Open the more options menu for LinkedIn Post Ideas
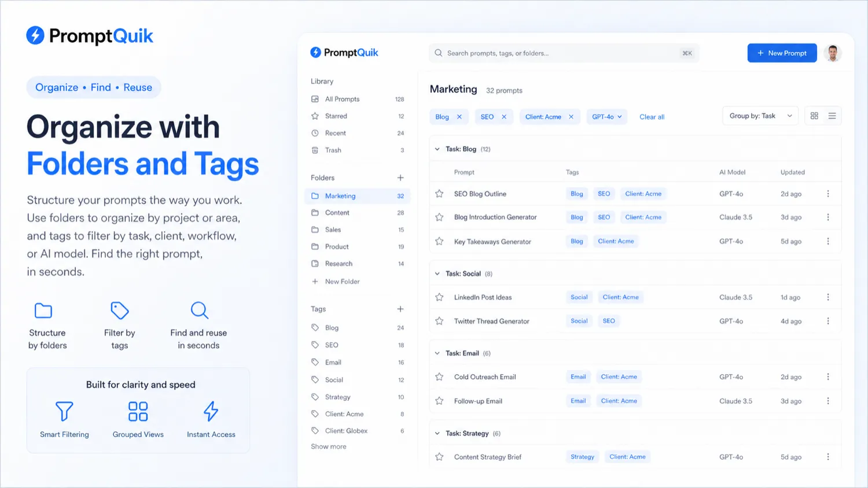 (x=828, y=297)
